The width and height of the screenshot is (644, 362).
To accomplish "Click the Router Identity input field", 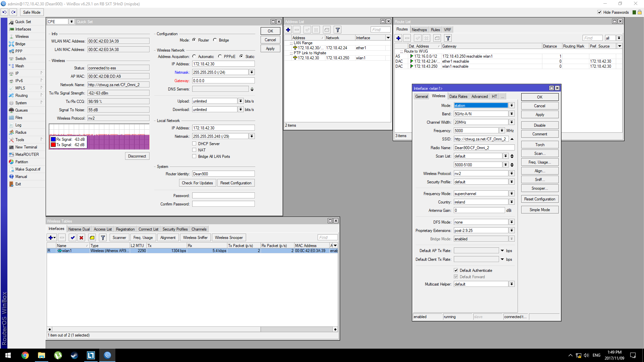I will point(223,174).
